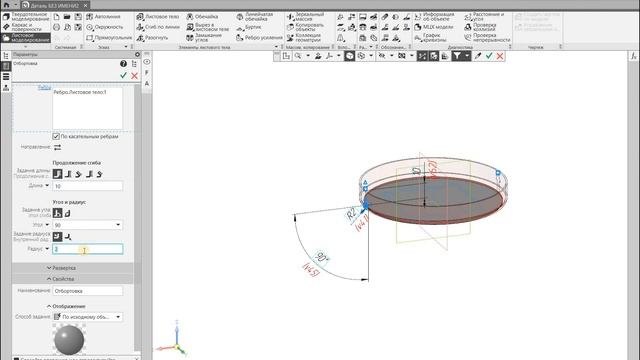Click the Длина input field

[88, 186]
